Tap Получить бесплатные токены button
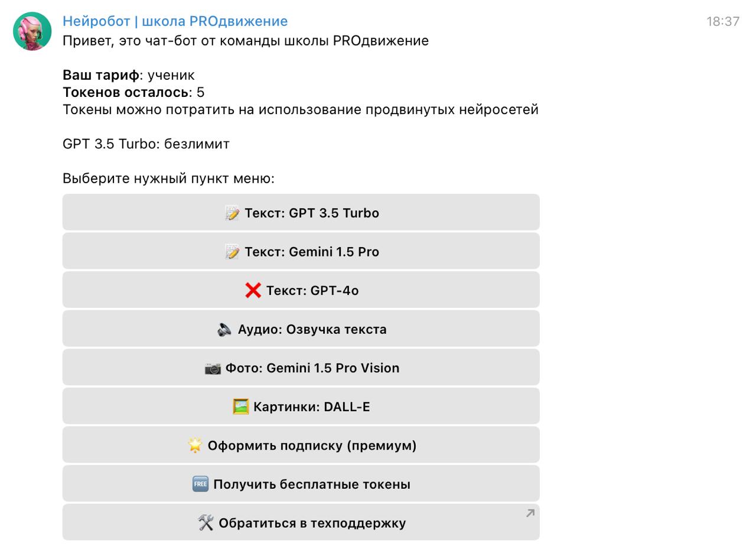The width and height of the screenshot is (756, 549). pos(301,484)
